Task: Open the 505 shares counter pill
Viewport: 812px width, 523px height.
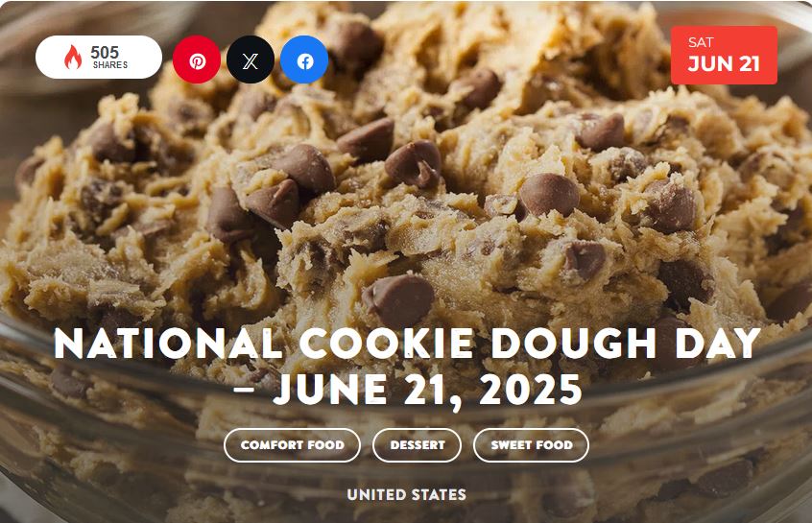Action: pyautogui.click(x=99, y=57)
